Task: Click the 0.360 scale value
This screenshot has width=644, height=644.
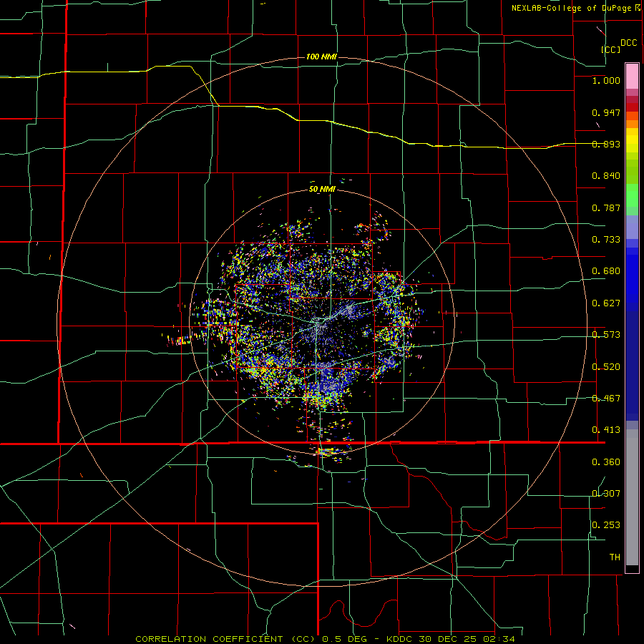Action: (x=606, y=462)
